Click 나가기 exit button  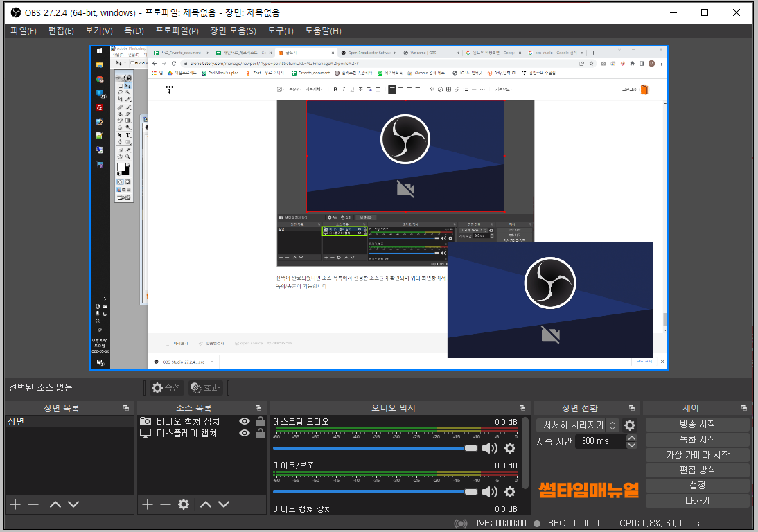tap(697, 501)
